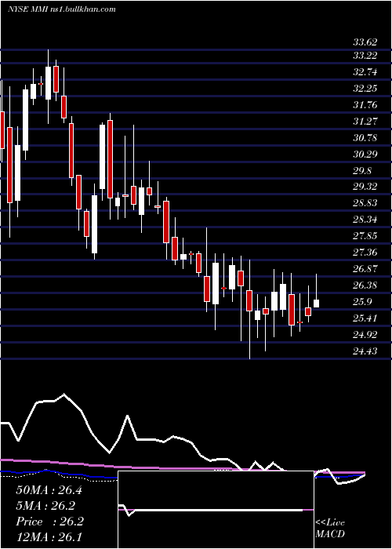The width and height of the screenshot is (392, 549).
Task: Click the 29.8 price axis label
Action: [362, 170]
